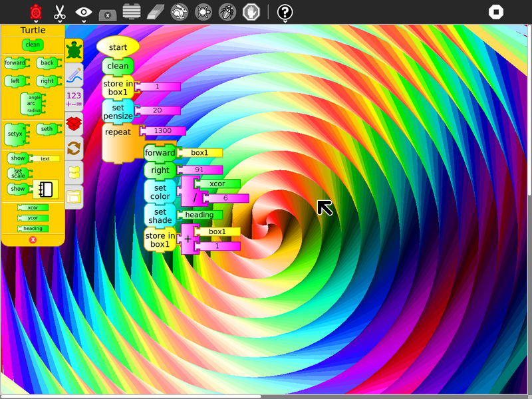Click the bug debug icon

point(227,11)
